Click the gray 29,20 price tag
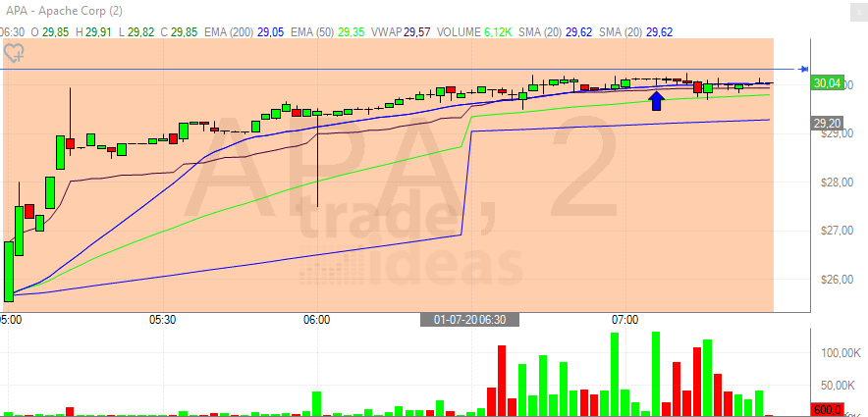The height and width of the screenshot is (417, 868). tap(827, 124)
